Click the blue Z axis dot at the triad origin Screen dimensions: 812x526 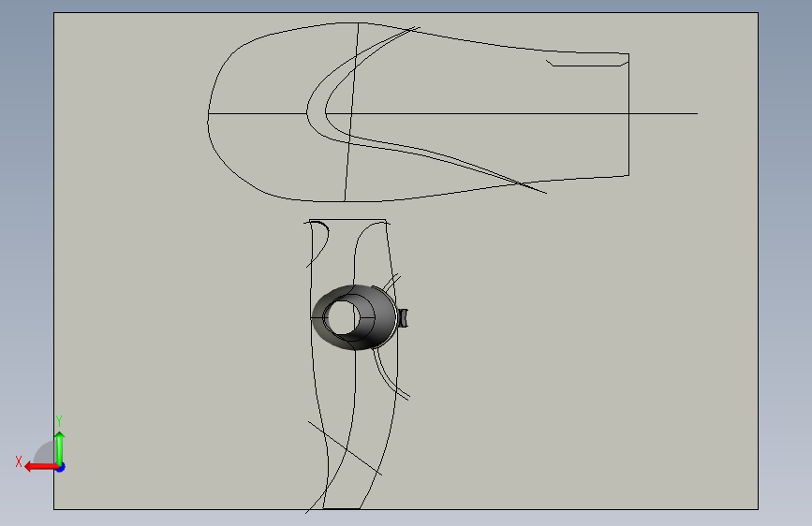pos(61,467)
